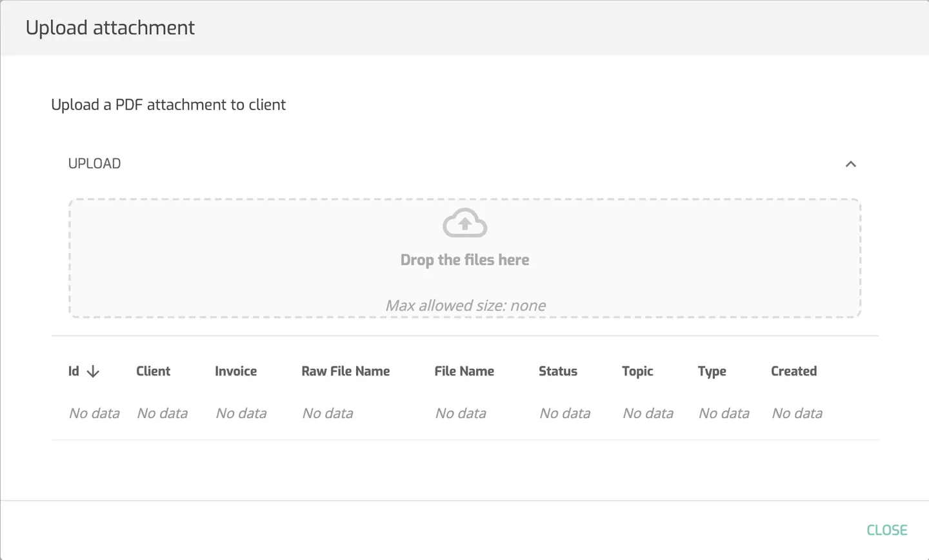Sort by the Client column header
The height and width of the screenshot is (560, 929).
153,371
